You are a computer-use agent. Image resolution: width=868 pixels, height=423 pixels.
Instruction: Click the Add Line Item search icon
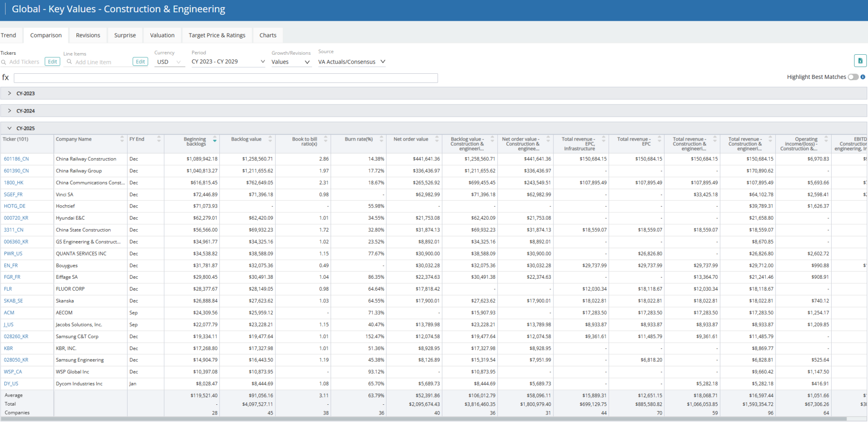(x=70, y=62)
